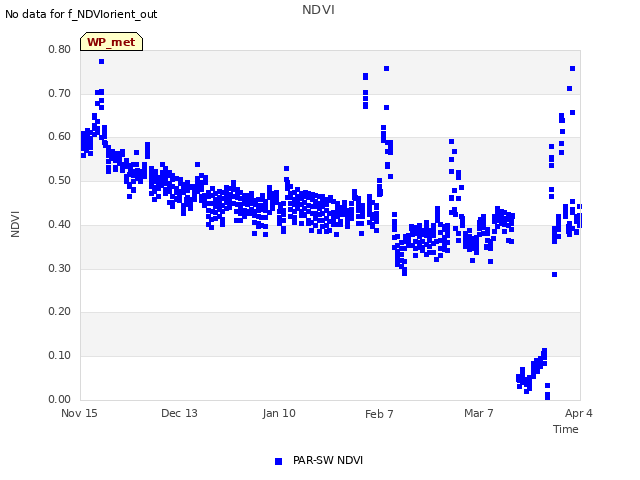Click the Nov 15 x-axis label
Screen dimensions: 640x480
click(x=79, y=413)
